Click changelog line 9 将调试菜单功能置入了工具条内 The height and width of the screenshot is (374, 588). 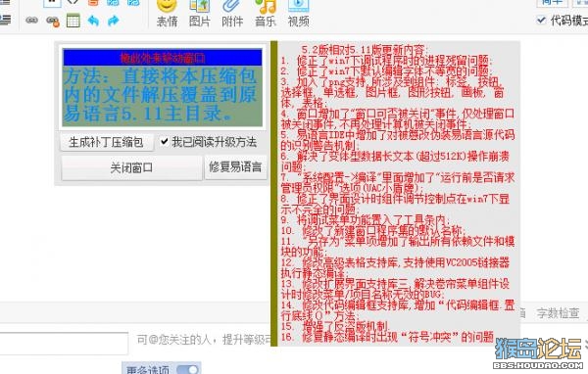(x=366, y=220)
